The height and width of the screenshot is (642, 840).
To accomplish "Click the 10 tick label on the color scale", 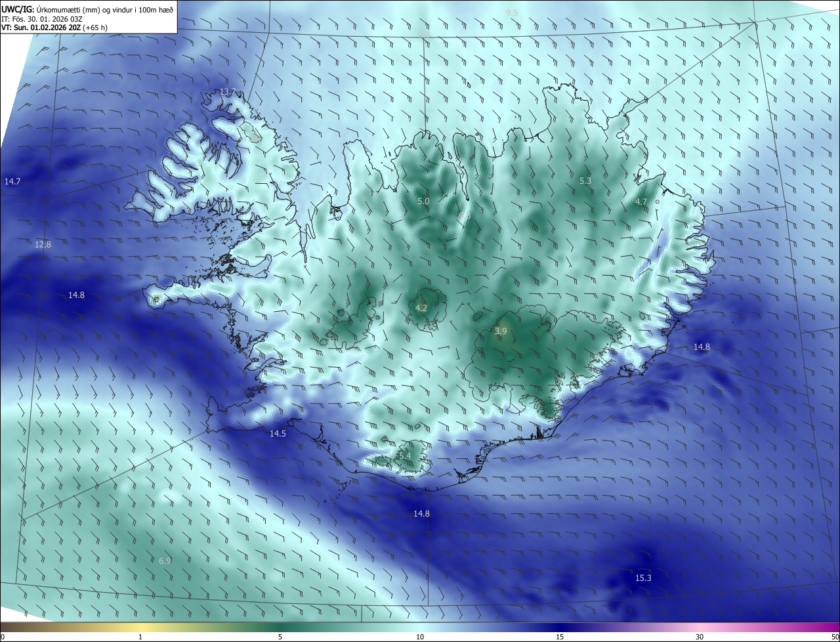I will (x=420, y=637).
